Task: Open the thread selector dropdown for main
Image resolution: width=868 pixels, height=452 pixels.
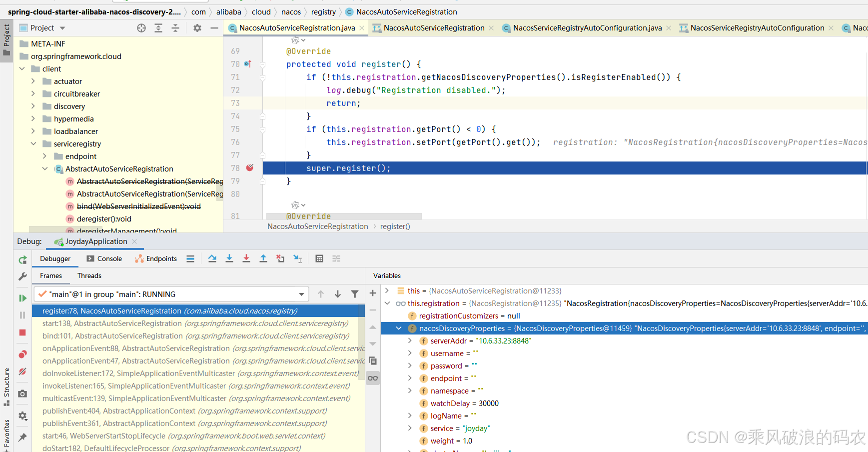Action: coord(301,294)
